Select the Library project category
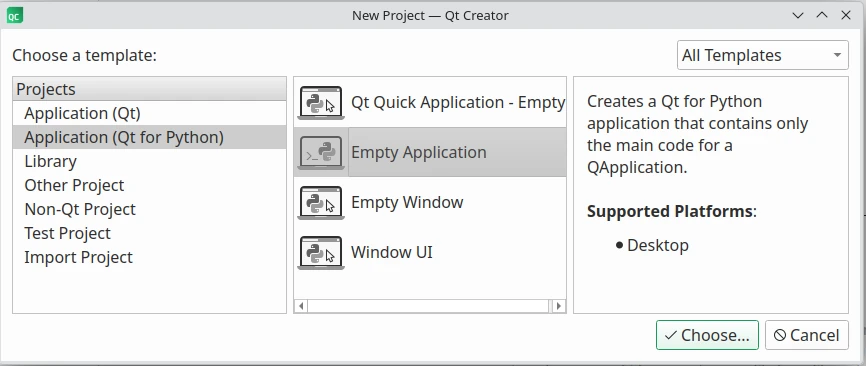The width and height of the screenshot is (866, 366). pyautogui.click(x=149, y=161)
